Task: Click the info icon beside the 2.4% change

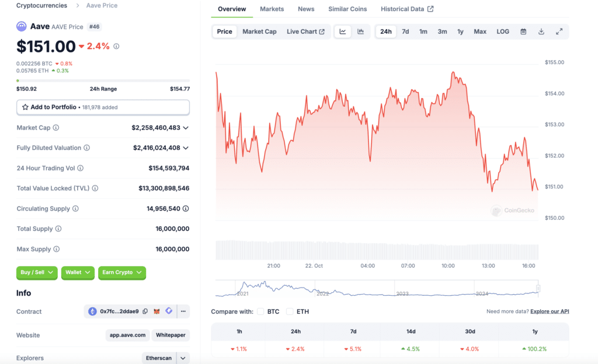Action: click(x=116, y=46)
